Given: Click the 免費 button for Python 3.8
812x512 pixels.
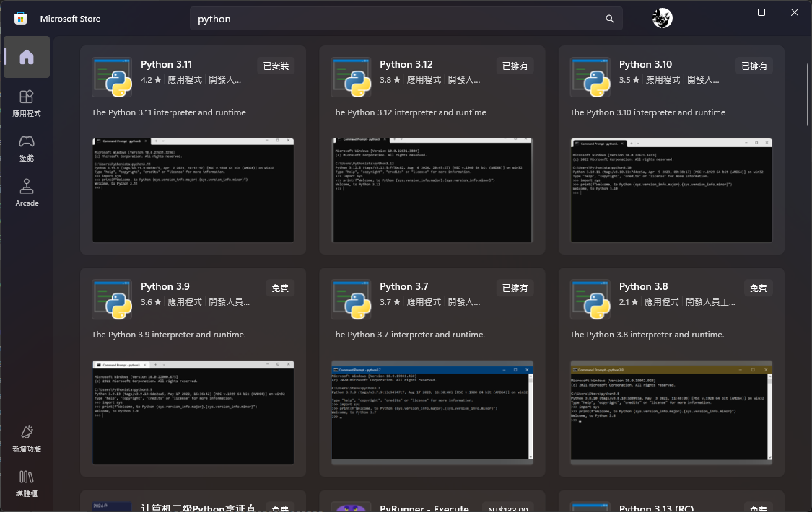Looking at the screenshot, I should point(758,288).
